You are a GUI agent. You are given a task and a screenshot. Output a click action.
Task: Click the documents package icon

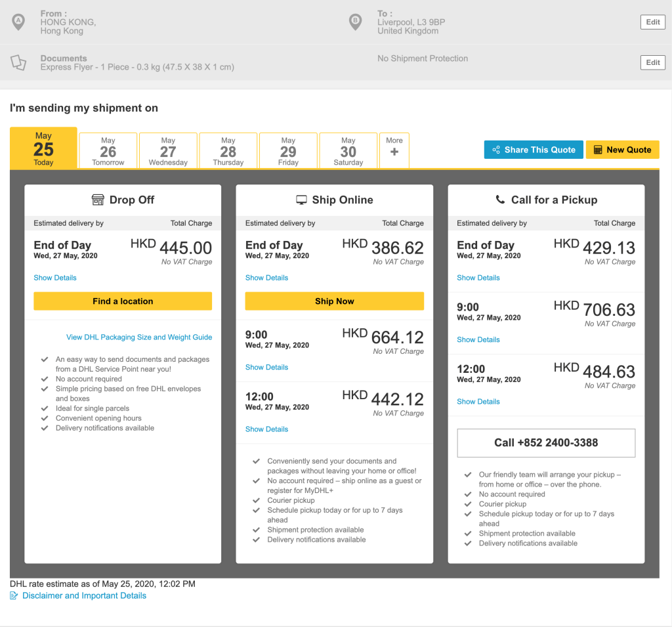[x=18, y=62]
